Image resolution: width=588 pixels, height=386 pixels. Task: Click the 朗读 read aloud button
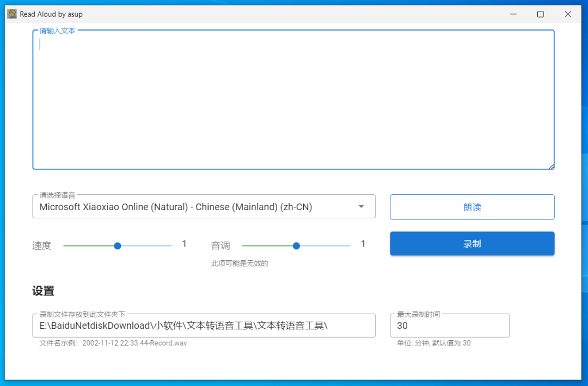tap(472, 207)
